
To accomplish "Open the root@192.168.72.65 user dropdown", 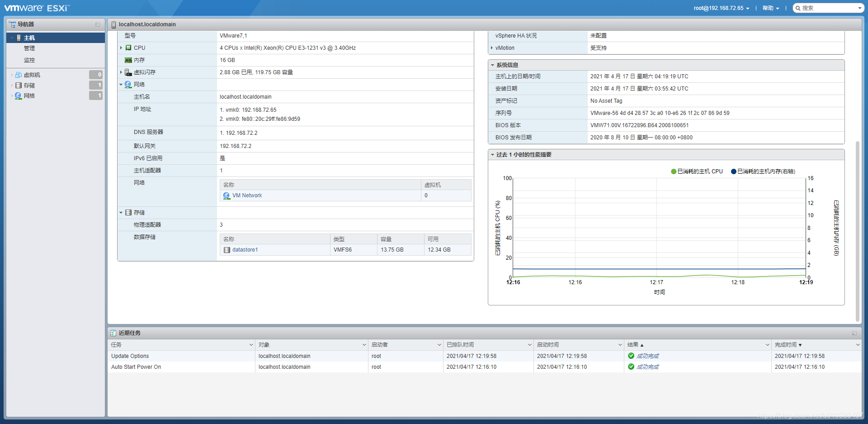I will coord(722,8).
